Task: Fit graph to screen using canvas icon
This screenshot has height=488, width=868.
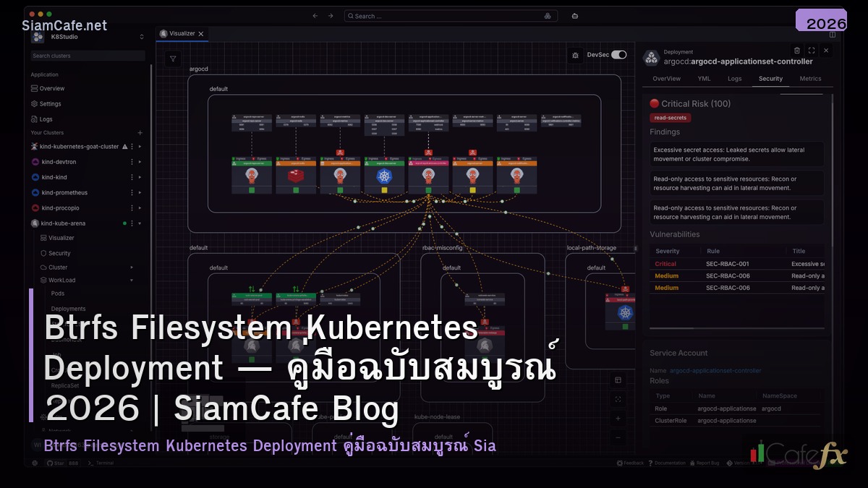Action: pos(618,398)
